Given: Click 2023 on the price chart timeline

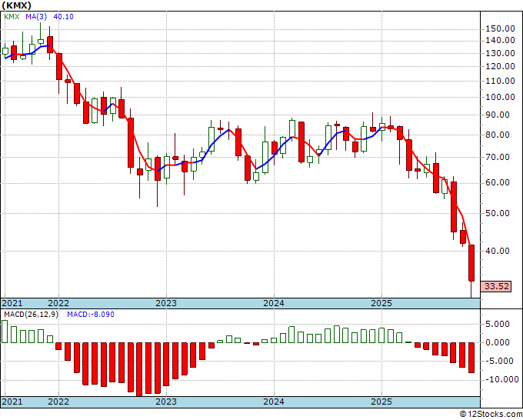Looking at the screenshot, I should 166,303.
